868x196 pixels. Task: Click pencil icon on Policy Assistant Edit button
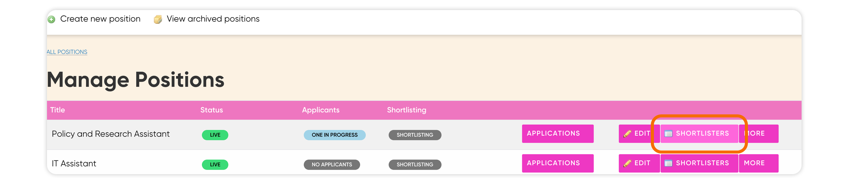tap(627, 133)
